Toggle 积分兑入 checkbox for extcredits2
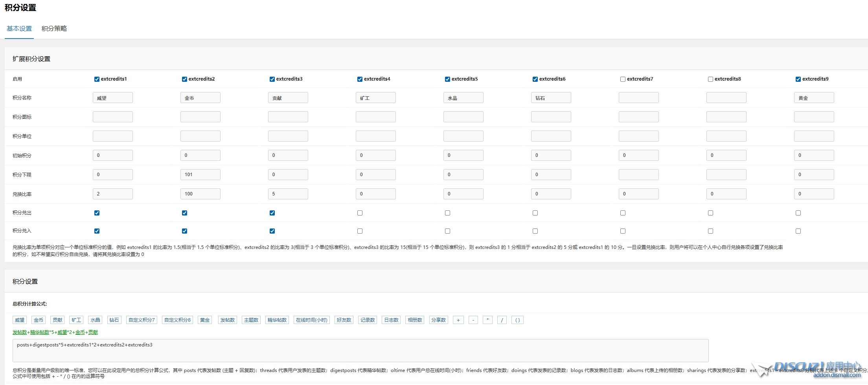 pyautogui.click(x=184, y=231)
